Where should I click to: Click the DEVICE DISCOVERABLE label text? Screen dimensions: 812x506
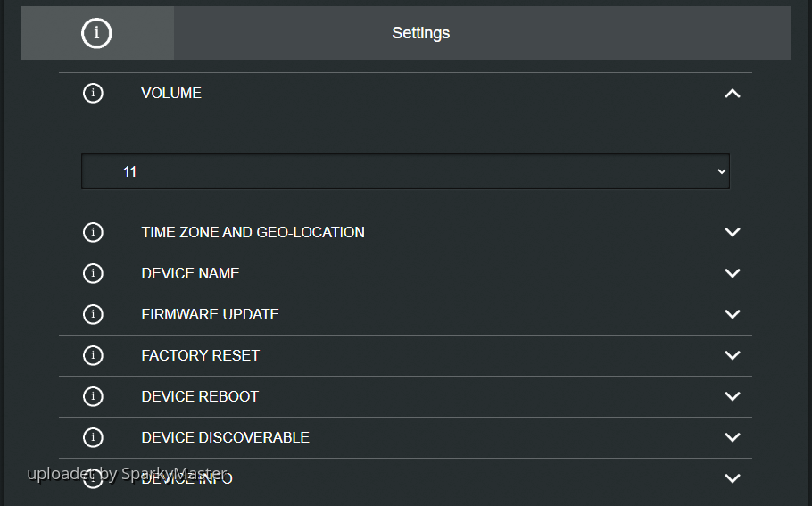pos(225,437)
